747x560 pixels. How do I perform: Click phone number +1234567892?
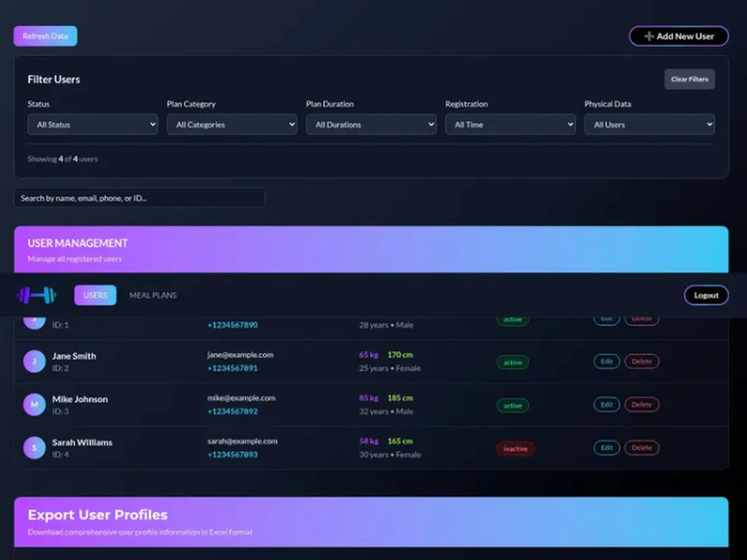pos(232,411)
